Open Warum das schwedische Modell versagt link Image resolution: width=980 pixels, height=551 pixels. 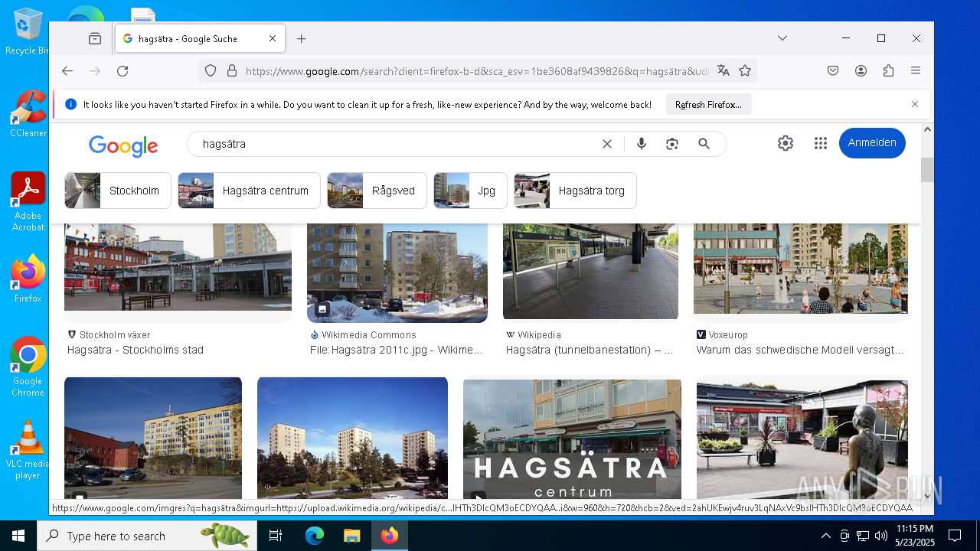[x=800, y=350]
